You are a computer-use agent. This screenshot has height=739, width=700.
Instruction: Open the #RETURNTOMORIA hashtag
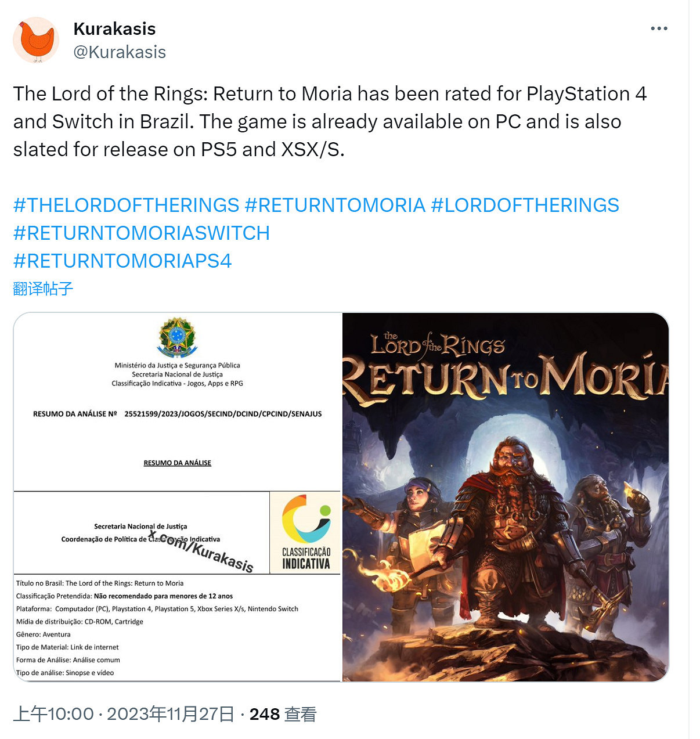(x=335, y=205)
